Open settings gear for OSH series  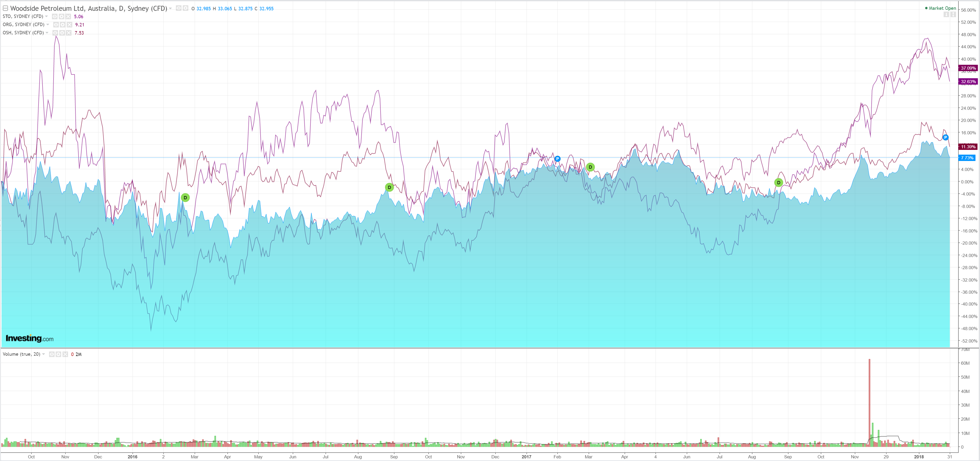pyautogui.click(x=62, y=33)
